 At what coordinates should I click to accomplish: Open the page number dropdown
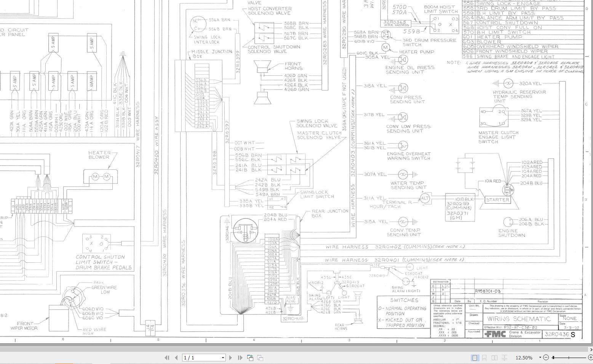tap(223, 358)
